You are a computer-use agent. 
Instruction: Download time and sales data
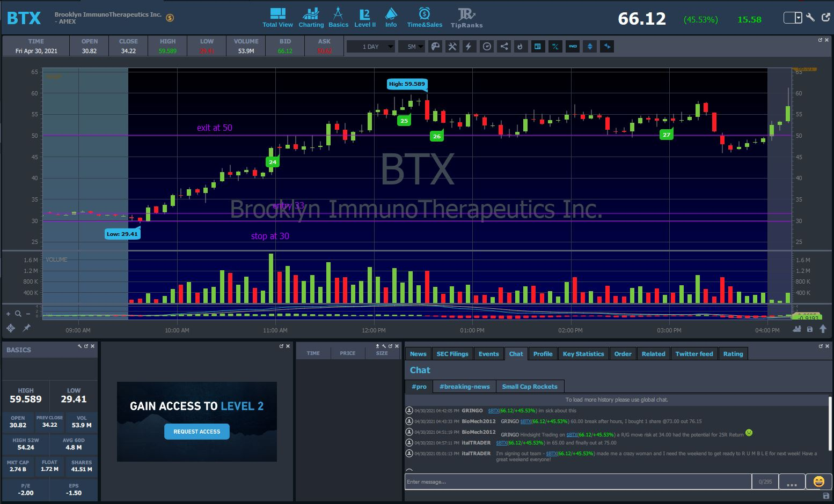[377, 346]
